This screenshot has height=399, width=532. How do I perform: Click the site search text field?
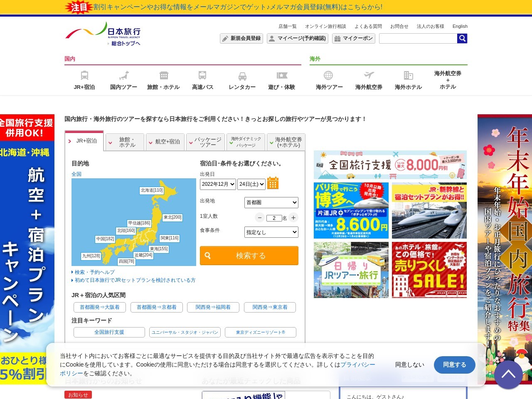pyautogui.click(x=418, y=39)
